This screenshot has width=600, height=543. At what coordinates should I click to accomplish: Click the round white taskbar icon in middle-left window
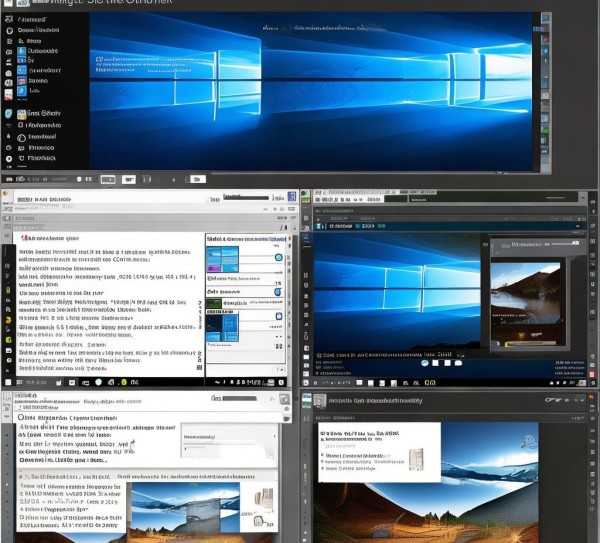(x=98, y=382)
